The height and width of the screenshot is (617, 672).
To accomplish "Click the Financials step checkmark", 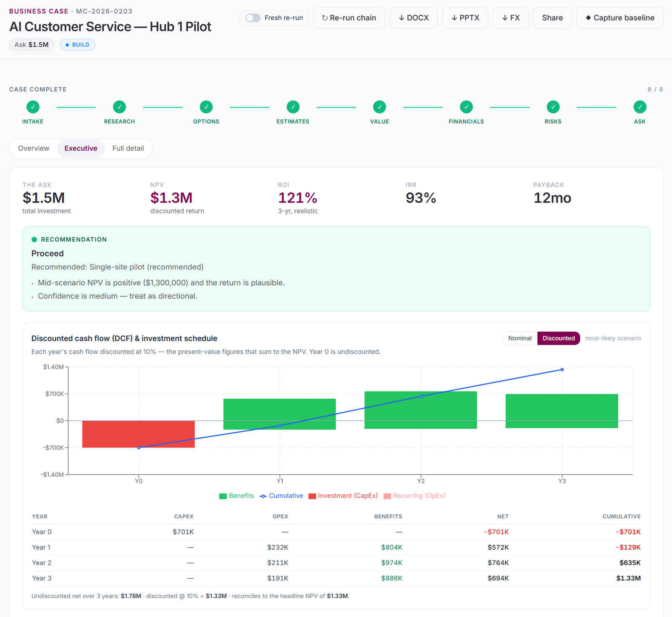I will (x=466, y=107).
